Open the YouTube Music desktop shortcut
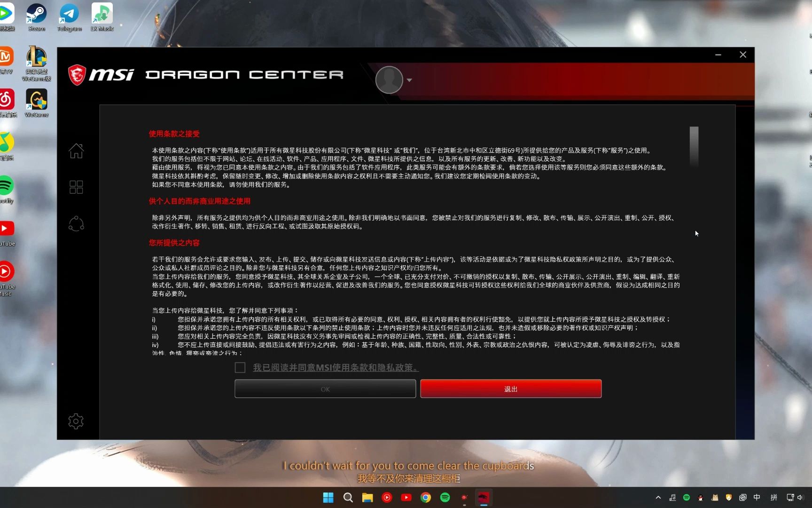Screen dimensions: 812x508 pyautogui.click(x=7, y=279)
